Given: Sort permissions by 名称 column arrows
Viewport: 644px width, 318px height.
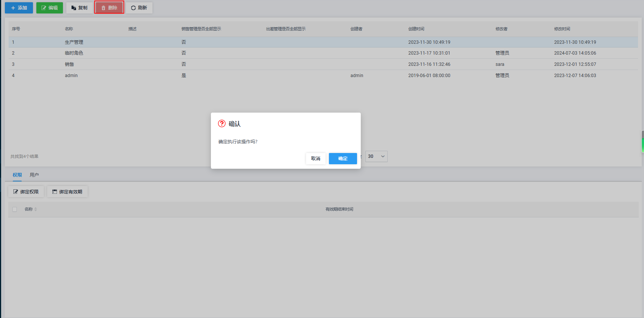Looking at the screenshot, I should tap(36, 210).
